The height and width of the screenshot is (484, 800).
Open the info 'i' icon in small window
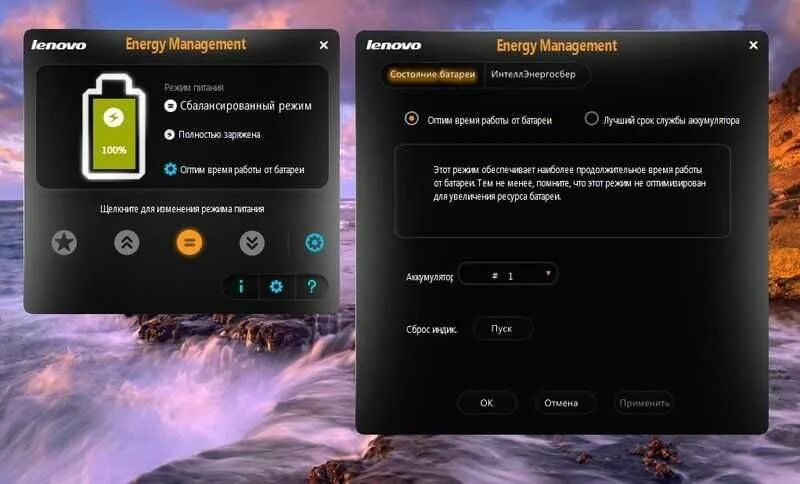pos(241,287)
